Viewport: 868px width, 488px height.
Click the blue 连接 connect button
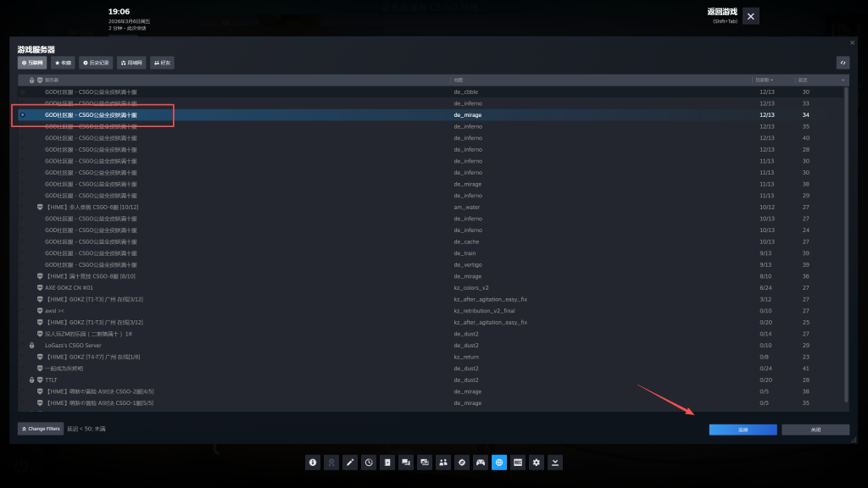[743, 430]
